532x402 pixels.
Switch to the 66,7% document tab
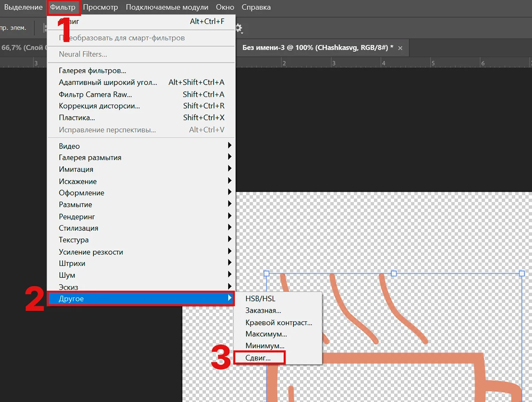click(x=23, y=48)
